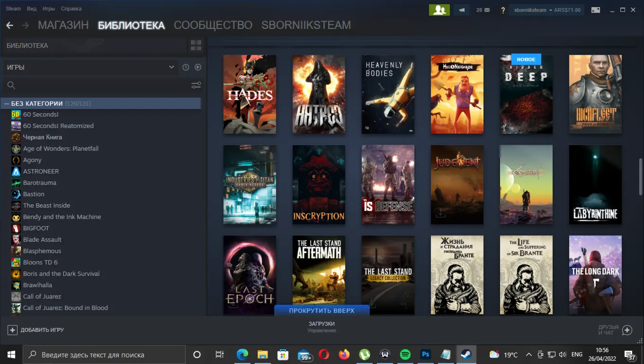Open the Steam menu
Image resolution: width=644 pixels, height=364 pixels.
coord(13,9)
